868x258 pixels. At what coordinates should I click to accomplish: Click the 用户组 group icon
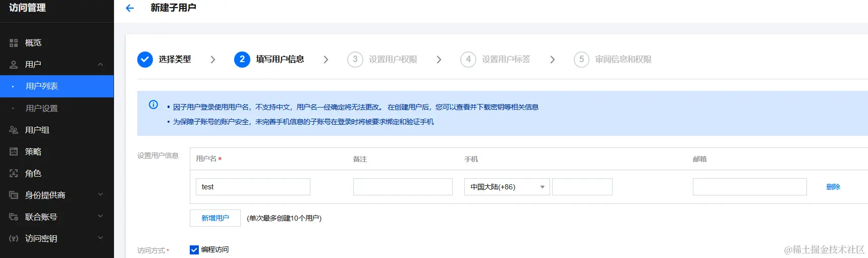point(14,130)
